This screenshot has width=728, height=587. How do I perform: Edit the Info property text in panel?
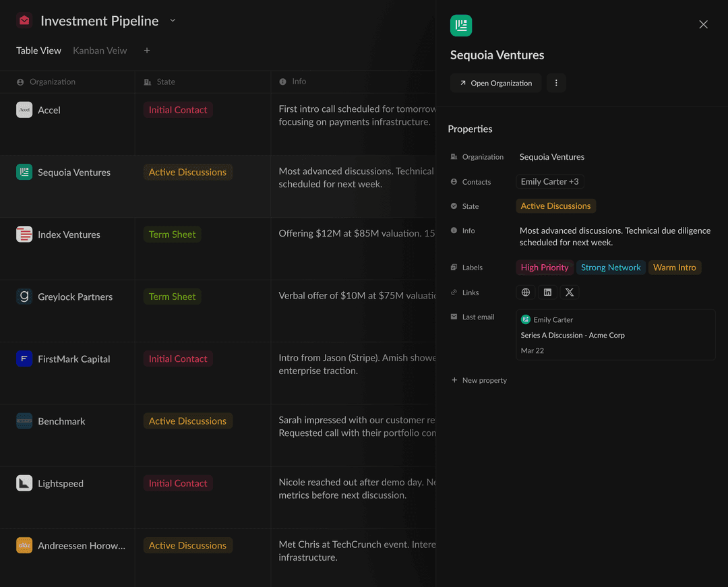pos(615,236)
